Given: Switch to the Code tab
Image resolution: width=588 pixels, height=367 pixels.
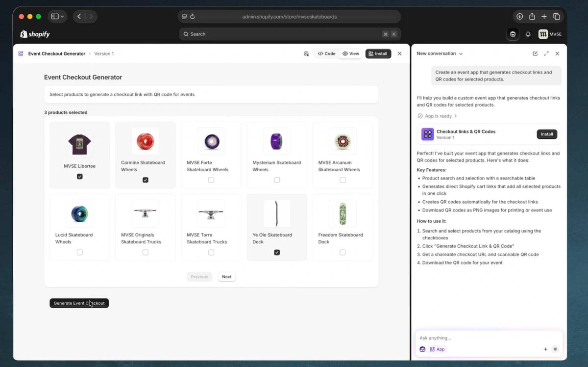Looking at the screenshot, I should tap(326, 53).
